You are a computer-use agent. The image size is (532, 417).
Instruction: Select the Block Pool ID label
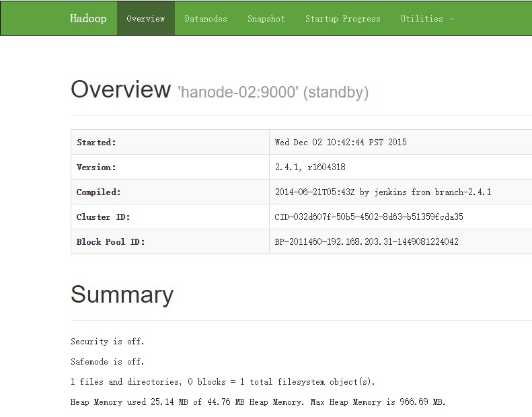(110, 242)
